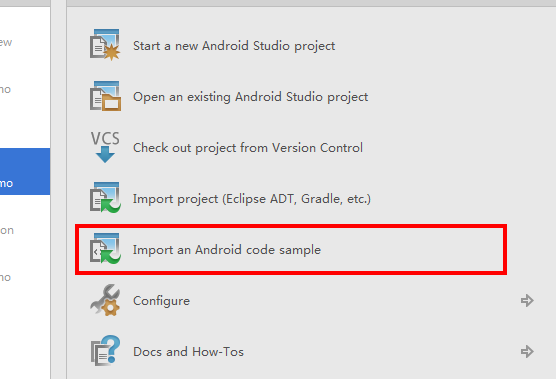This screenshot has width=556, height=379.
Task: Click the Import project green arrow icon
Action: point(105,198)
